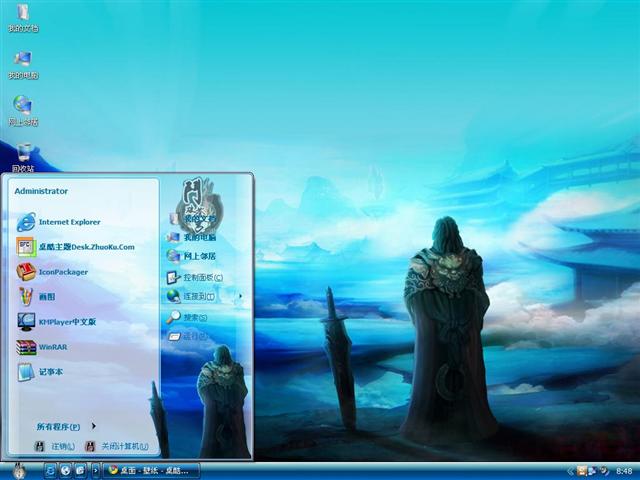The width and height of the screenshot is (640, 480).
Task: Open 我的文档 in the Start menu right column
Action: click(193, 219)
